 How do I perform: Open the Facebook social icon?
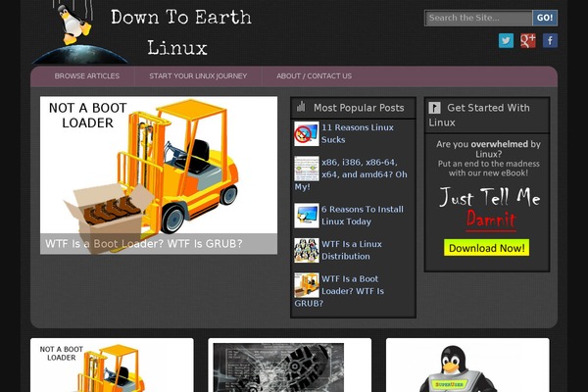point(550,40)
